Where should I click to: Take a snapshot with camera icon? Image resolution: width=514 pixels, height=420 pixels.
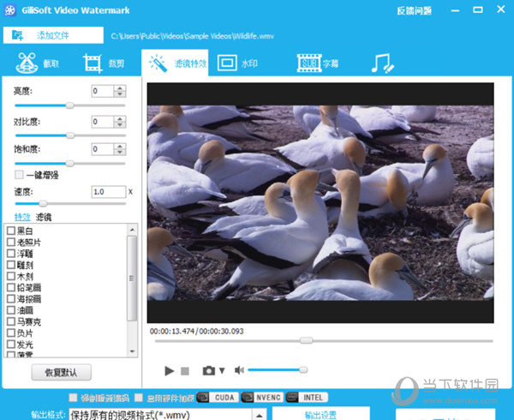click(x=209, y=371)
